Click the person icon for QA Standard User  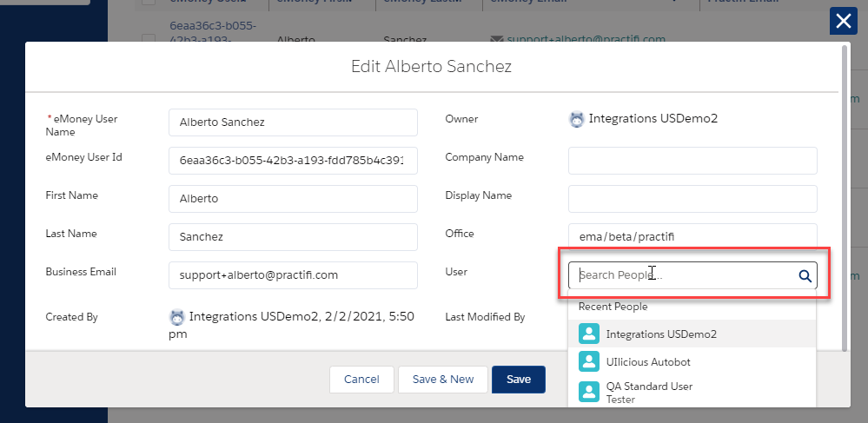pos(589,392)
